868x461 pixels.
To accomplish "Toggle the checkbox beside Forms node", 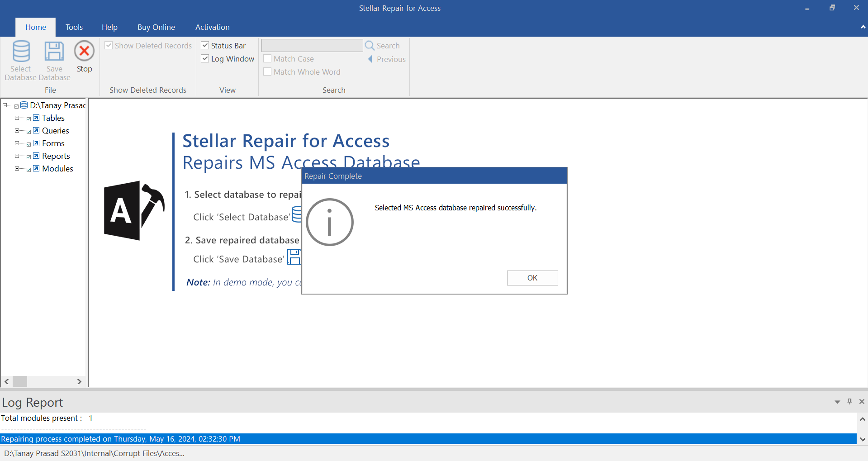I will [29, 144].
